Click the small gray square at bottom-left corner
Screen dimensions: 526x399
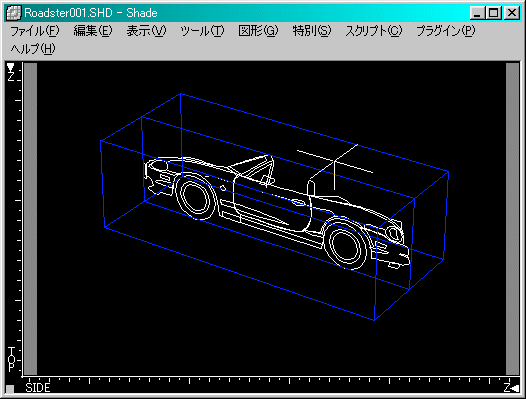click(x=10, y=389)
